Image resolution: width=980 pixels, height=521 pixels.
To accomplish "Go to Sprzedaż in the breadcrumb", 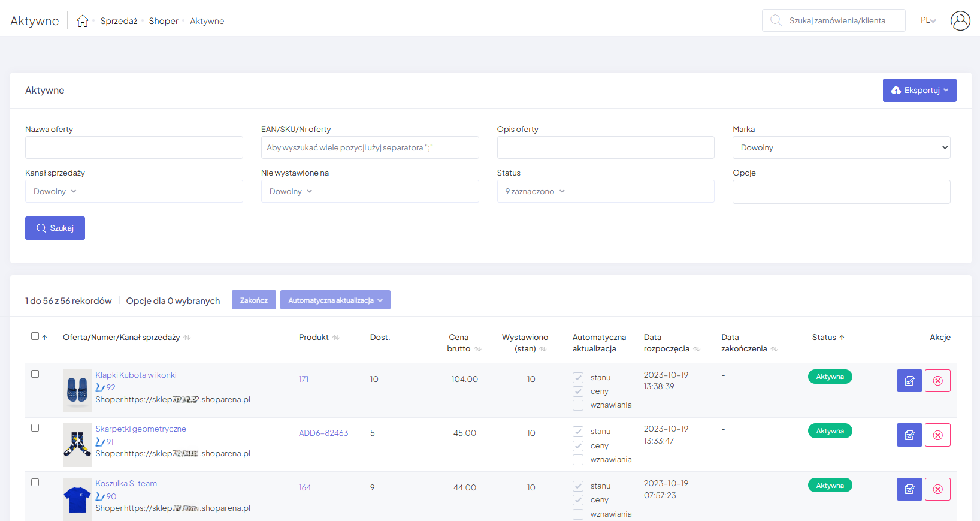I will coord(119,21).
